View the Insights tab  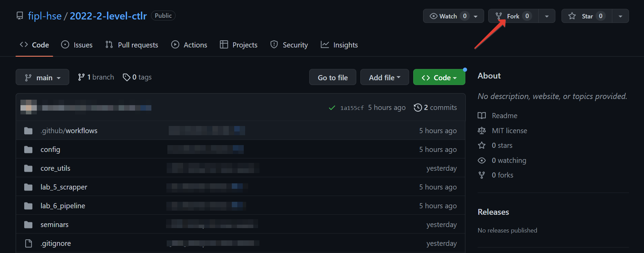339,45
